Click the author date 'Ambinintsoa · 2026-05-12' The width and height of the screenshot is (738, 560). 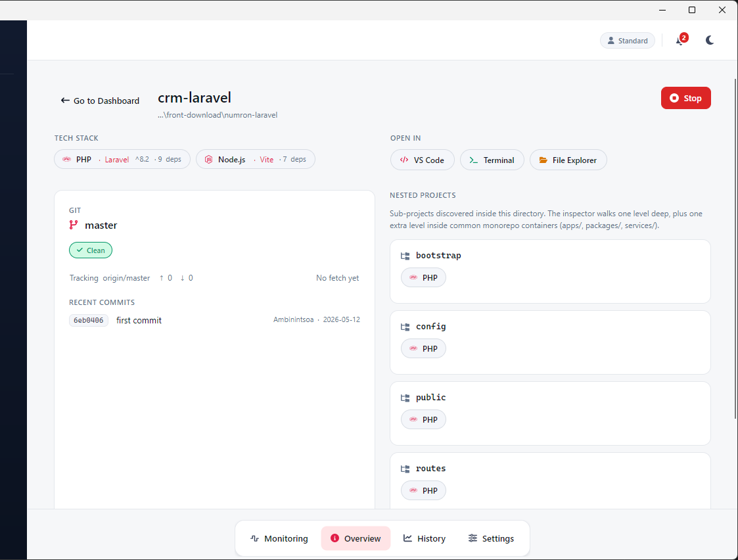click(317, 319)
